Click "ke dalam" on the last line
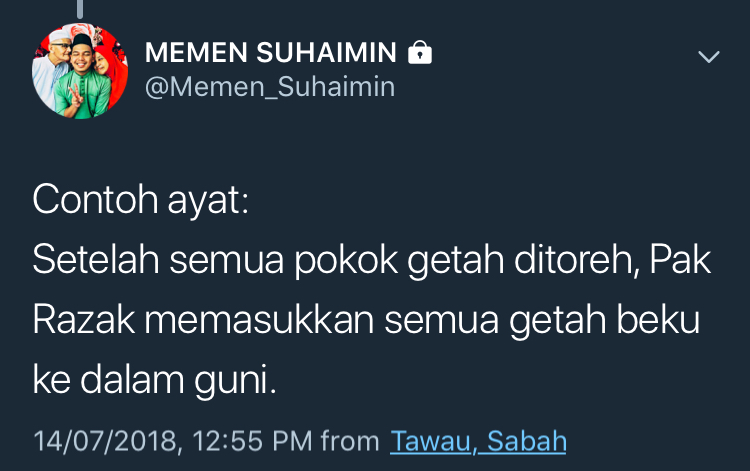750x471 pixels. point(109,380)
